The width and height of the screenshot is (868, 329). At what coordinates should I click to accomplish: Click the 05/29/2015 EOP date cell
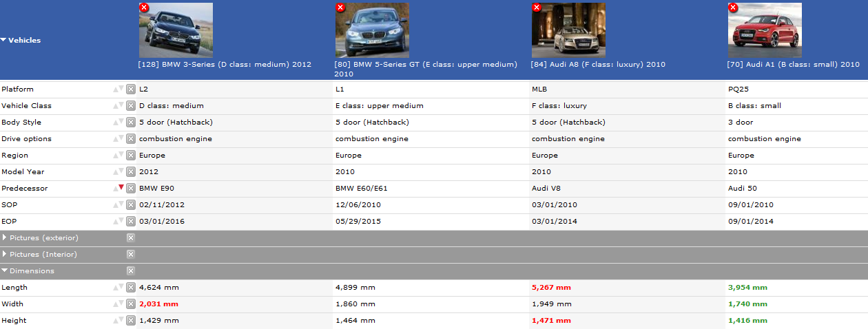pyautogui.click(x=358, y=221)
